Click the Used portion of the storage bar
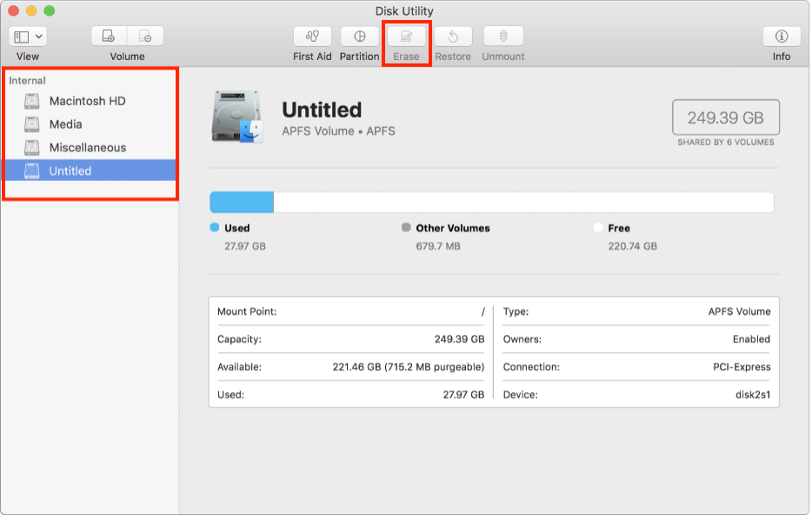 click(239, 202)
